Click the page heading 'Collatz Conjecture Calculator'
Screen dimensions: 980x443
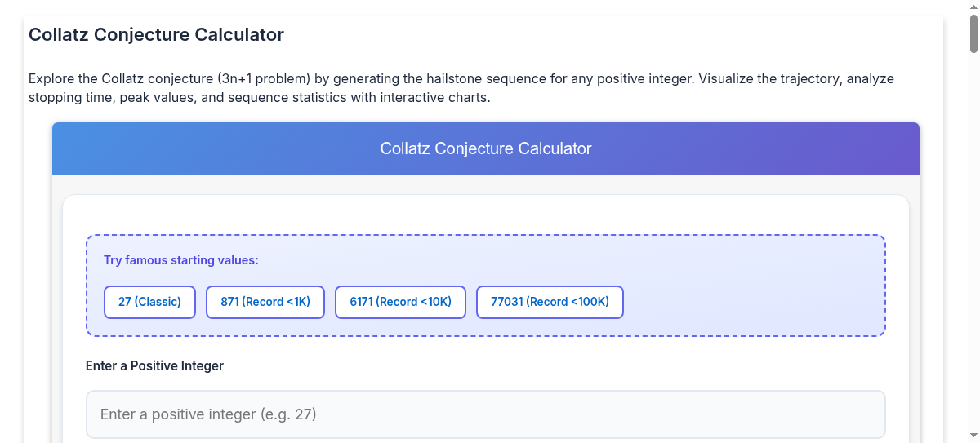156,35
